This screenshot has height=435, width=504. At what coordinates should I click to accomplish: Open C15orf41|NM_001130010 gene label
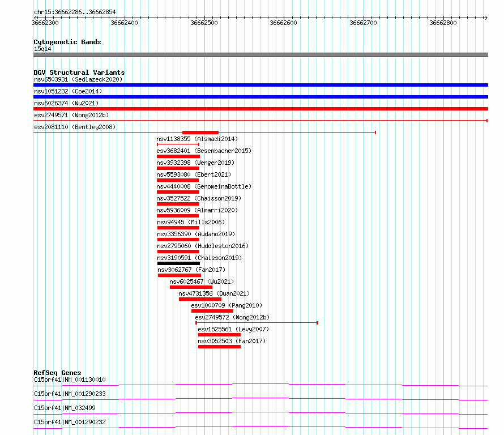click(x=70, y=379)
